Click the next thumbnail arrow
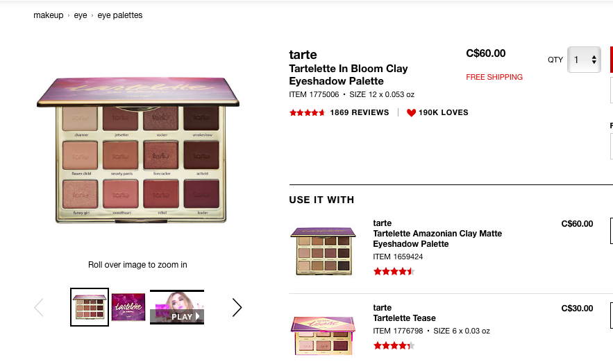This screenshot has height=364, width=613. (x=237, y=307)
